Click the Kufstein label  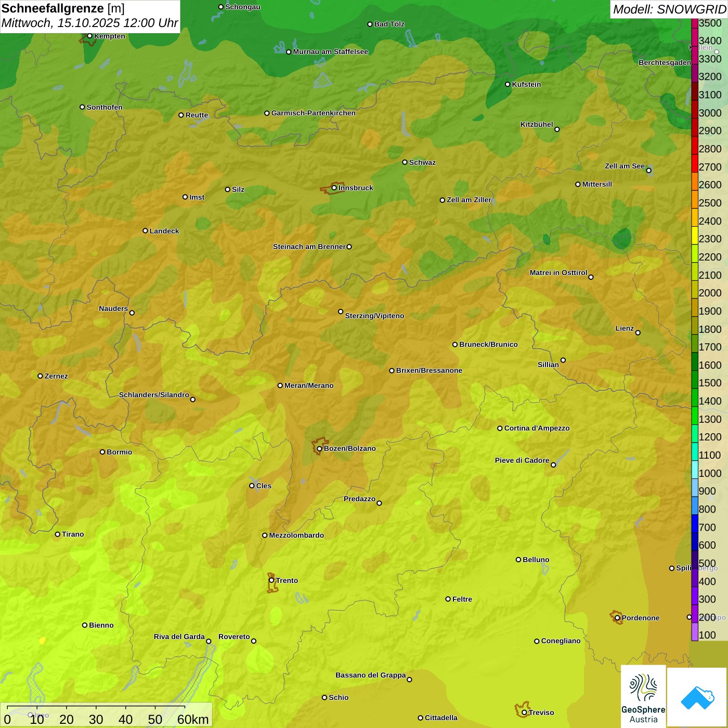[526, 84]
